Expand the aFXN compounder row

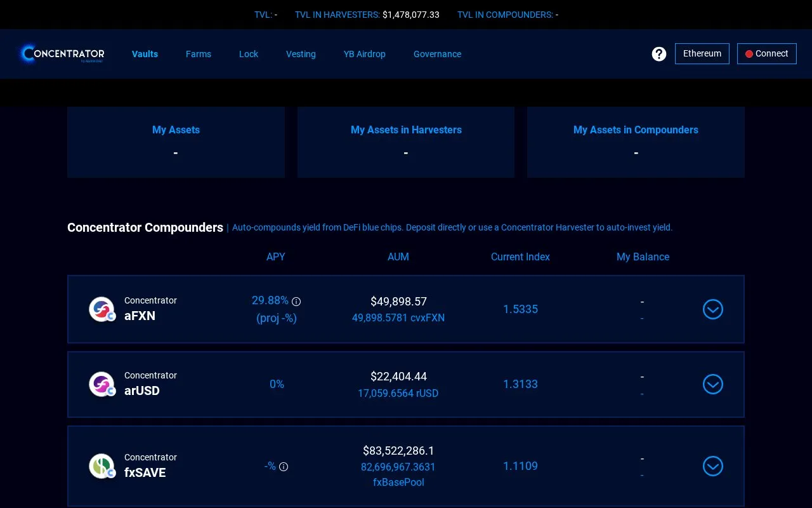click(713, 309)
